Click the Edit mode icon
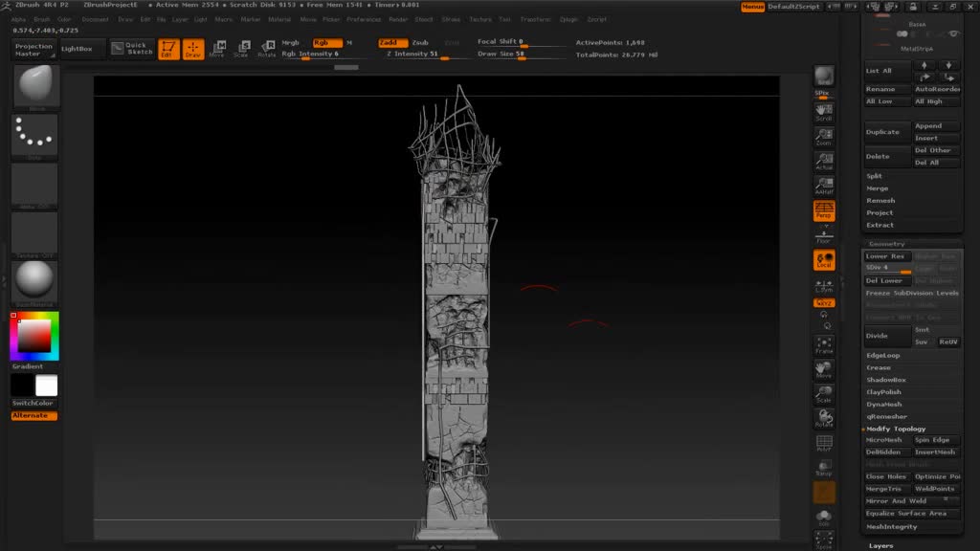980x551 pixels. coord(168,49)
